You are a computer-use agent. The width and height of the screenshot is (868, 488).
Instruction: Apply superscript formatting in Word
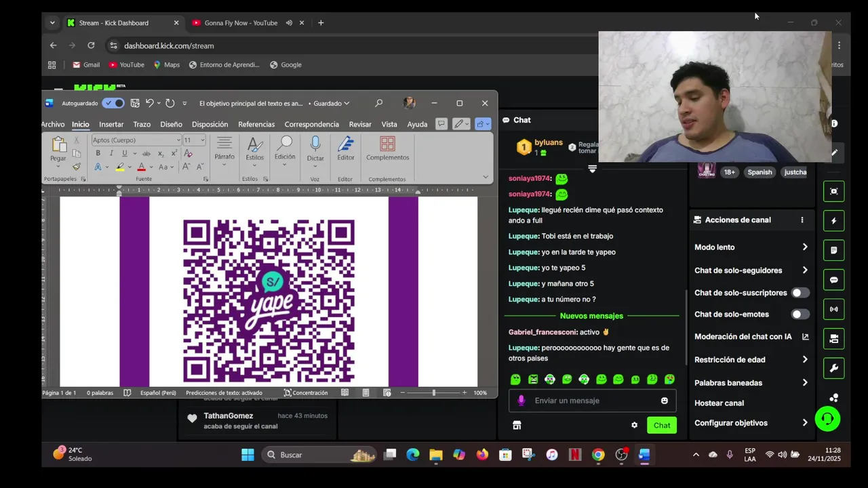tap(173, 153)
